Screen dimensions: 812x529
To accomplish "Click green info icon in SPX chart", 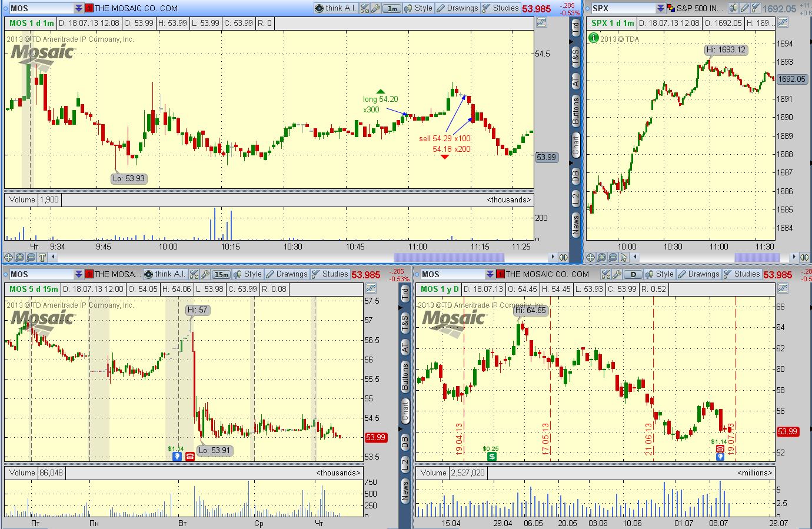I will [594, 38].
